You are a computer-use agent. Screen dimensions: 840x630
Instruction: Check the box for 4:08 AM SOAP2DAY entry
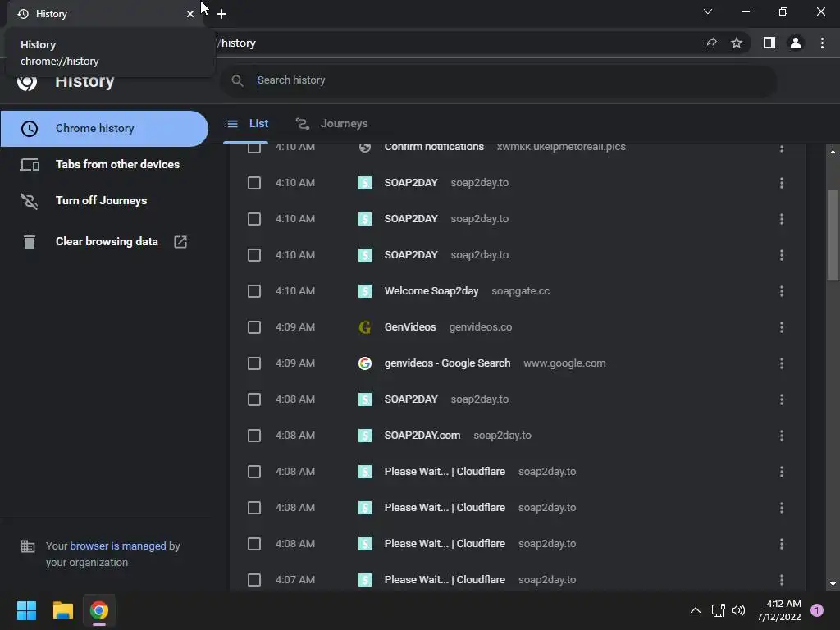point(254,399)
